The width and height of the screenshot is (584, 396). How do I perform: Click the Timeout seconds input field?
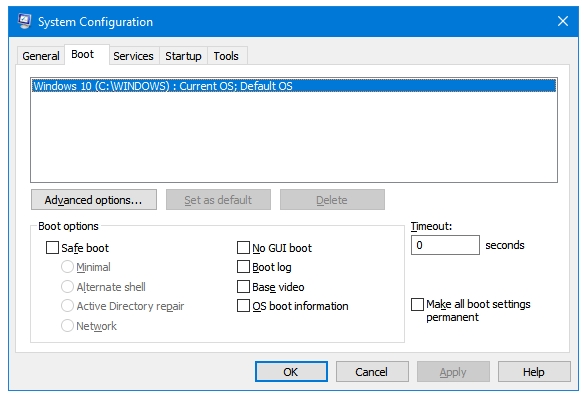445,245
